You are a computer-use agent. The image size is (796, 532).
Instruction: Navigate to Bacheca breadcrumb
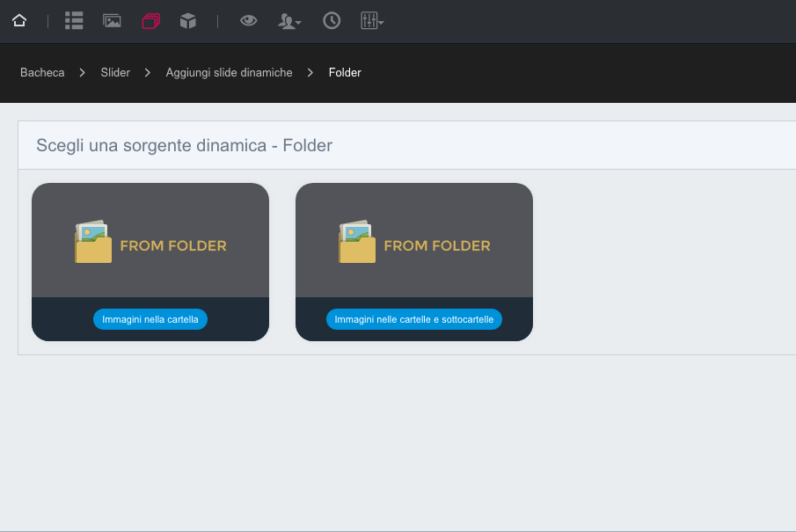pyautogui.click(x=42, y=73)
